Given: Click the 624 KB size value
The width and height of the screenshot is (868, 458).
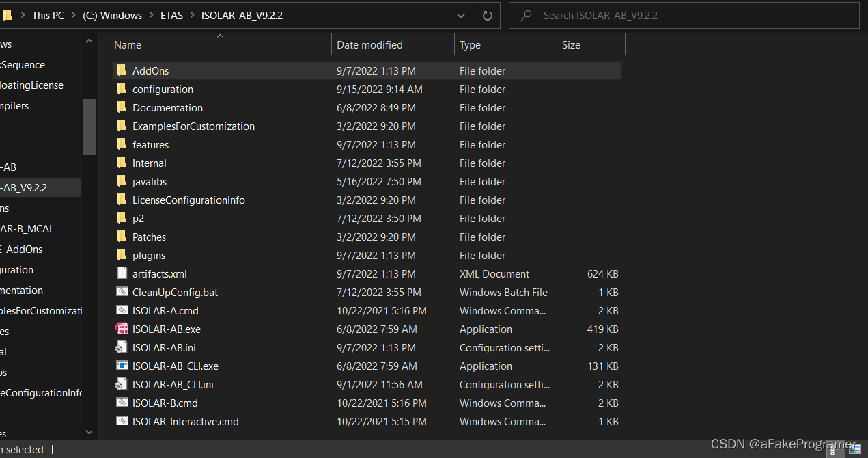Looking at the screenshot, I should [603, 273].
